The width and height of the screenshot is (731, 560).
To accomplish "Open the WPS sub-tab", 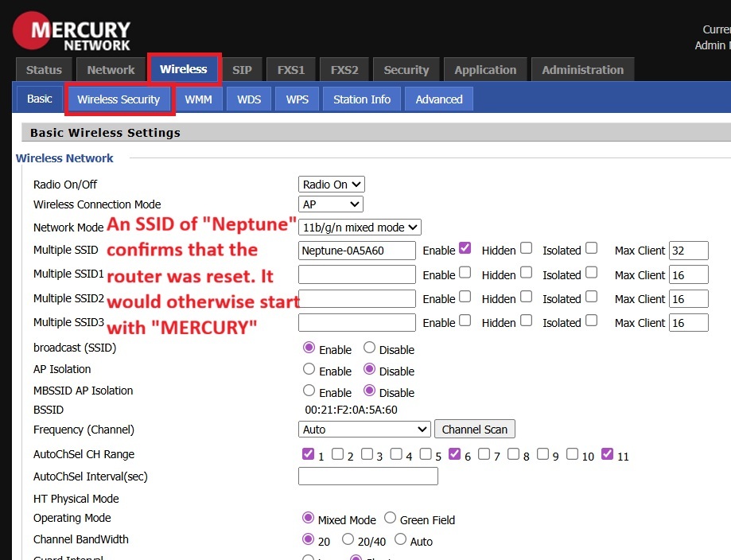I will point(297,99).
